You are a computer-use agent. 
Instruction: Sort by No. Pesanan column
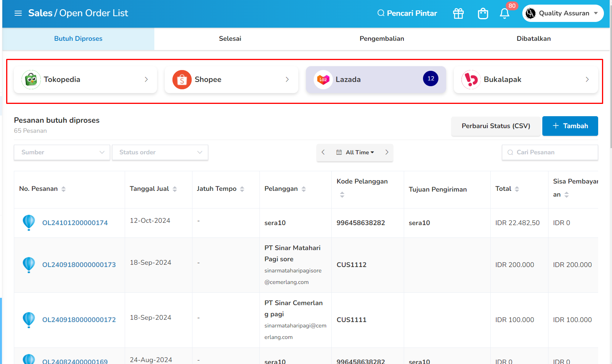(64, 189)
